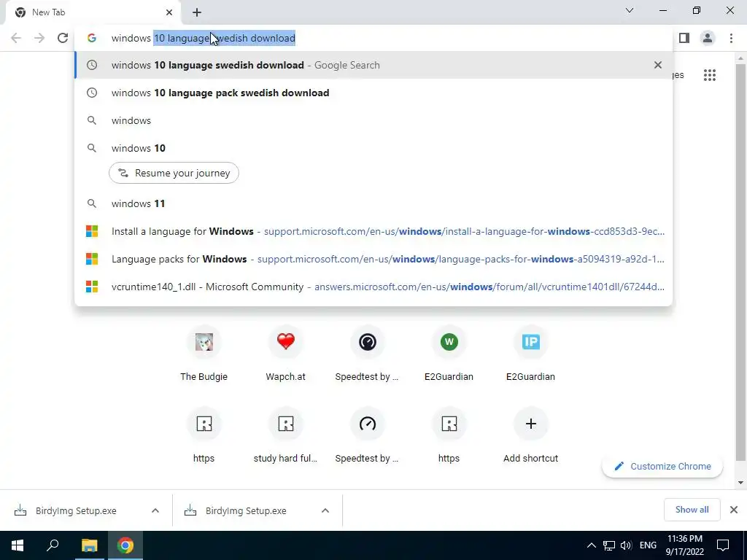The height and width of the screenshot is (560, 747).
Task: Click the Chrome taskbar icon
Action: coord(125,545)
